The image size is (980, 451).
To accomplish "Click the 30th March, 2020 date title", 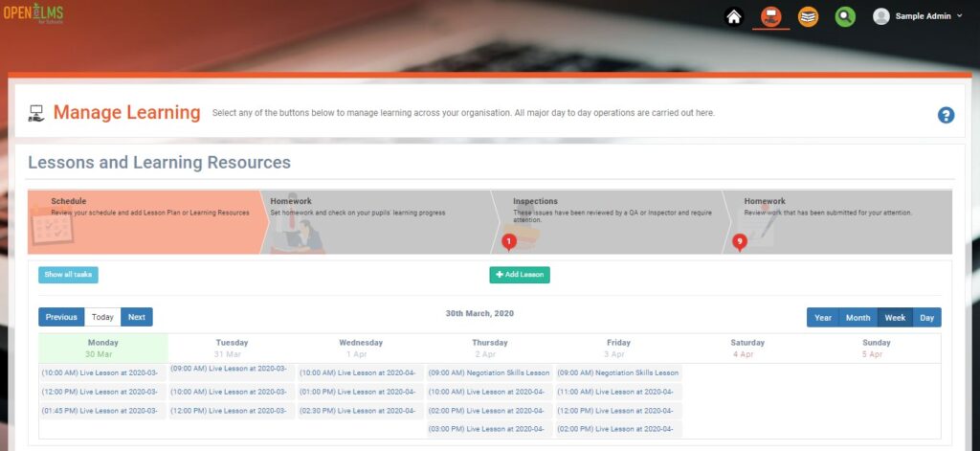I will [x=479, y=313].
